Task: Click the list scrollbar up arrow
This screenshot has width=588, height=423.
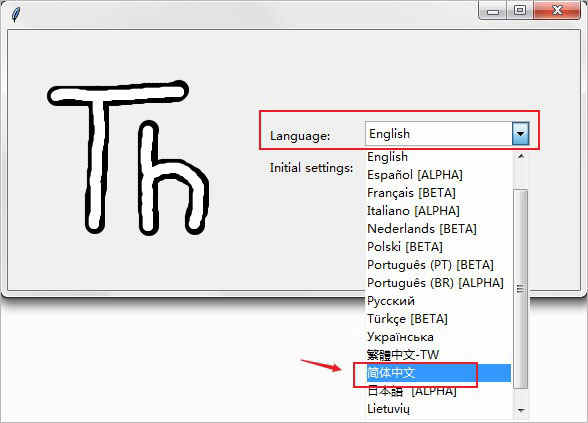Action: pos(521,156)
